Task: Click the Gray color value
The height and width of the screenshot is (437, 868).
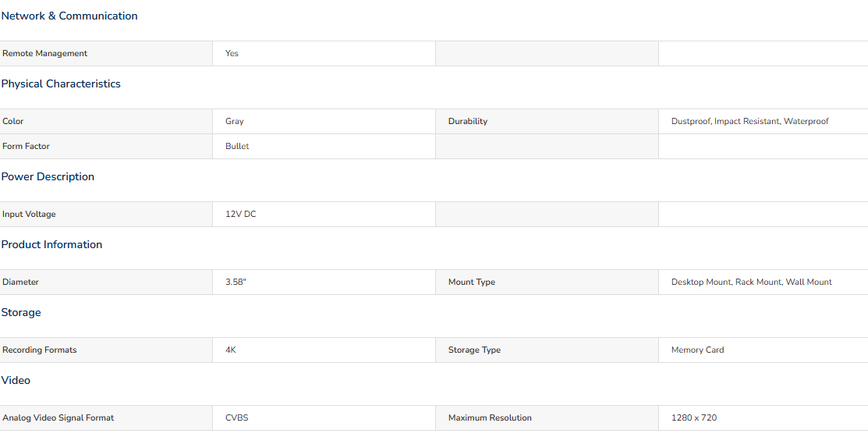Action: [234, 121]
